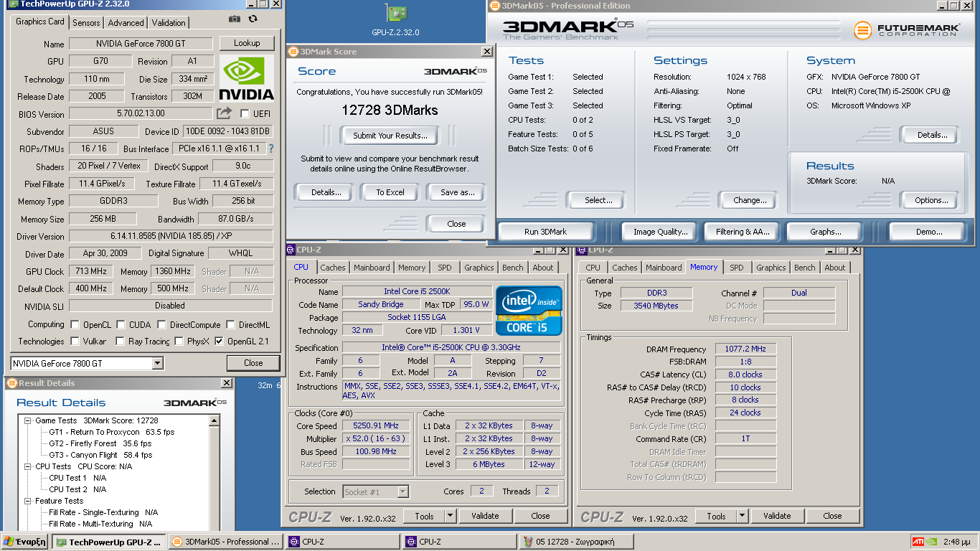The width and height of the screenshot is (980, 551).
Task: Click the Results Options button
Action: tap(931, 200)
